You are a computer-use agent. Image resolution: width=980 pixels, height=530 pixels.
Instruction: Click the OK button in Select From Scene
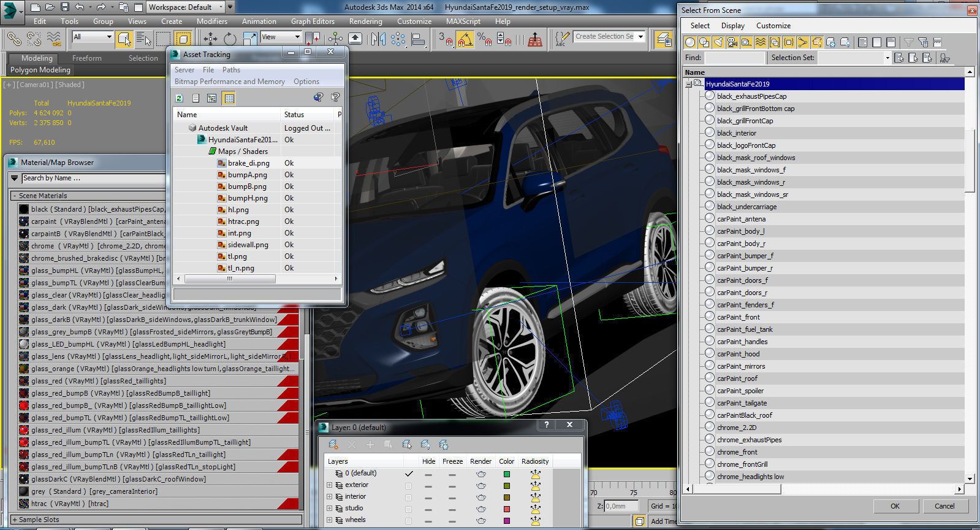click(894, 506)
